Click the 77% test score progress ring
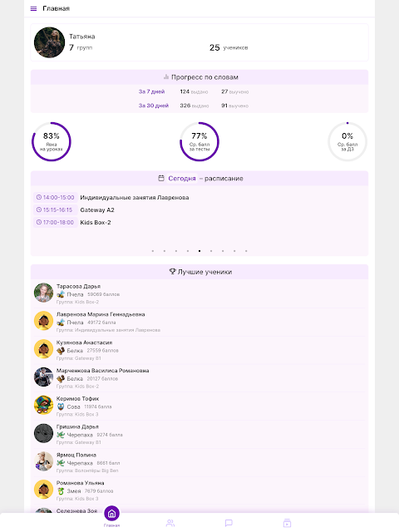399x532 pixels. click(x=199, y=141)
